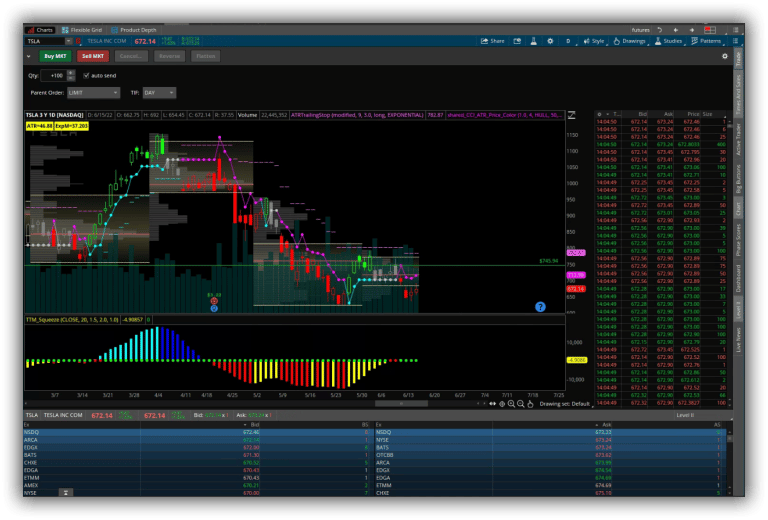Click the order panel gear icon
This screenshot has width=768, height=520.
(725, 56)
